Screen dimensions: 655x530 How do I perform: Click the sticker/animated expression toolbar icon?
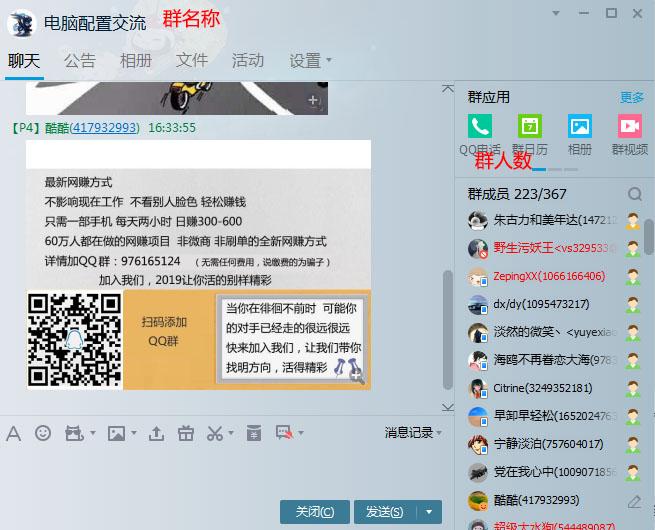[74, 433]
